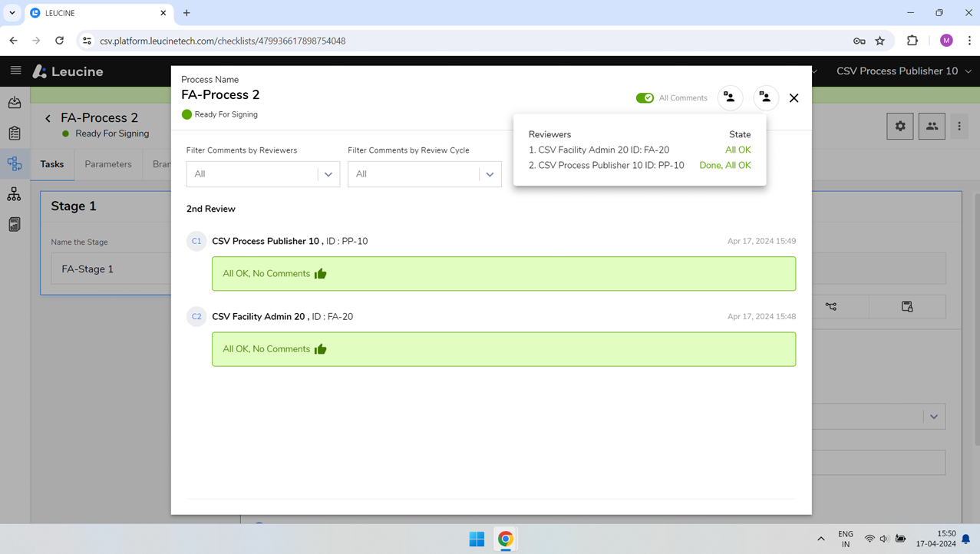Click the branching icon right of the dialog

[x=831, y=306]
